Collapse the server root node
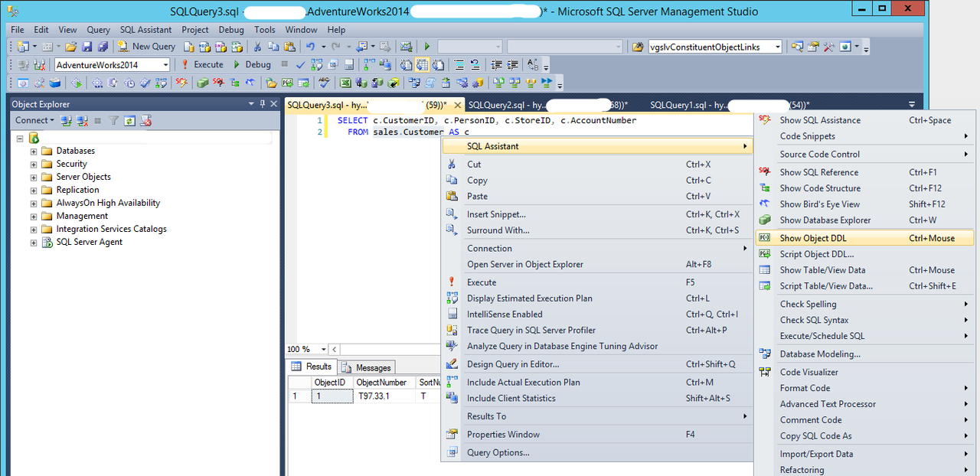 (19, 139)
